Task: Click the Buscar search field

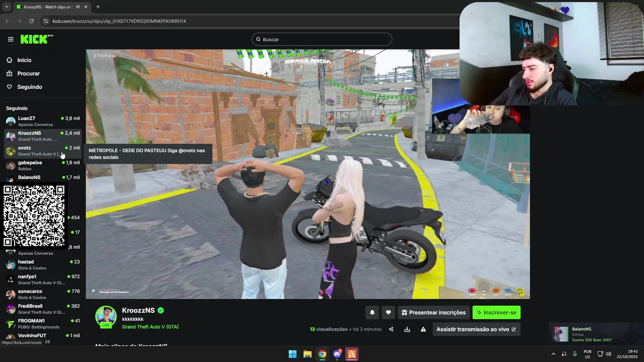Action: [322, 39]
